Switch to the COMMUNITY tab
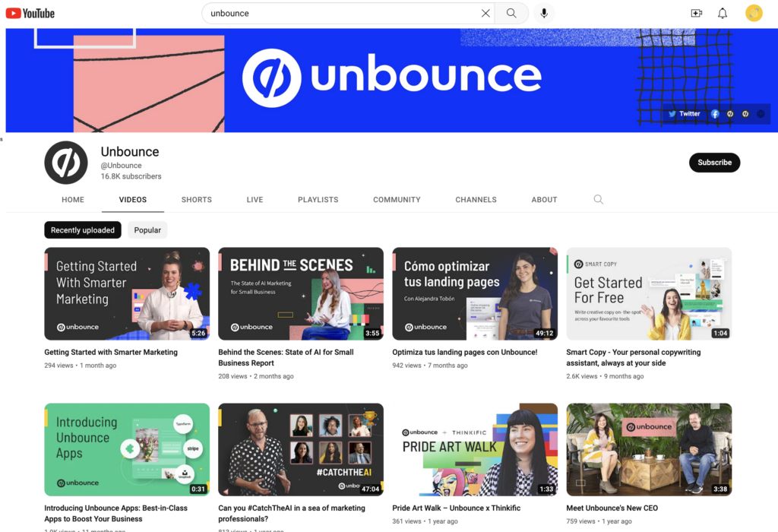 coord(397,199)
